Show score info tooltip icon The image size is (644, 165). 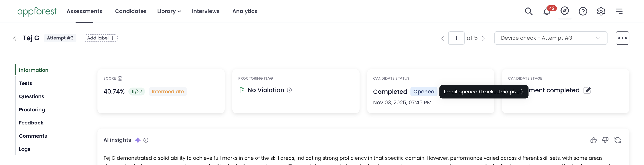click(x=120, y=79)
